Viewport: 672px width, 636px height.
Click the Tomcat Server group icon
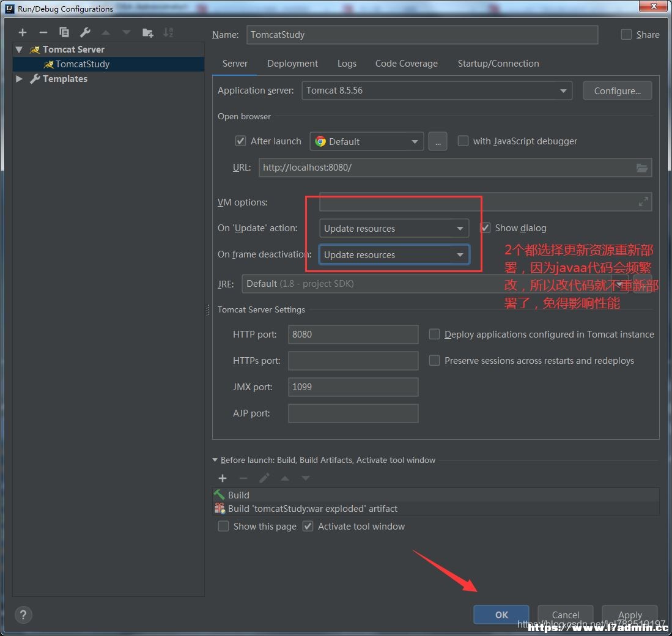(35, 50)
